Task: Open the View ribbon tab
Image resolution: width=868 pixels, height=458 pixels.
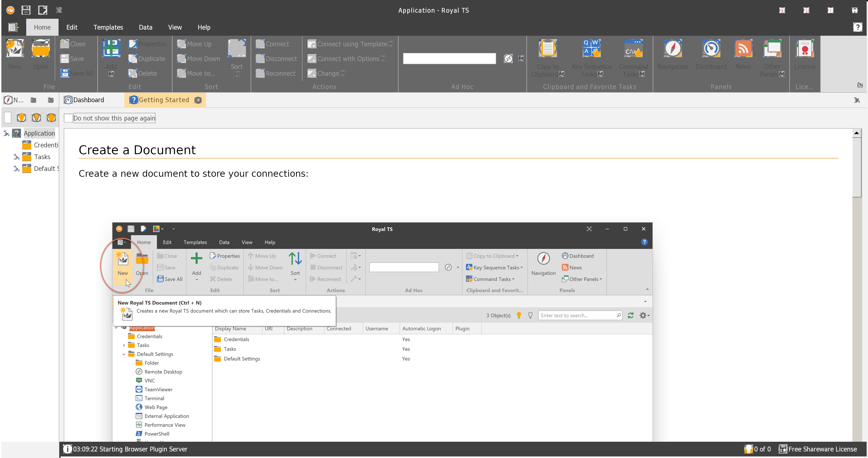Action: (x=175, y=27)
